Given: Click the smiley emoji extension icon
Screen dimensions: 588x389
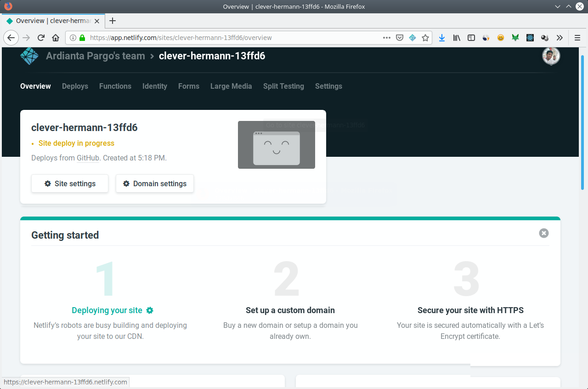Looking at the screenshot, I should coord(501,38).
